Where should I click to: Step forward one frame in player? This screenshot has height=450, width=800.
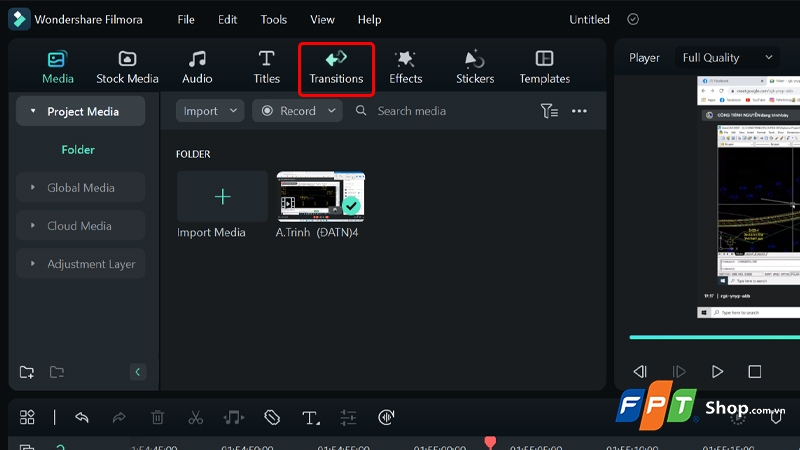pos(679,371)
